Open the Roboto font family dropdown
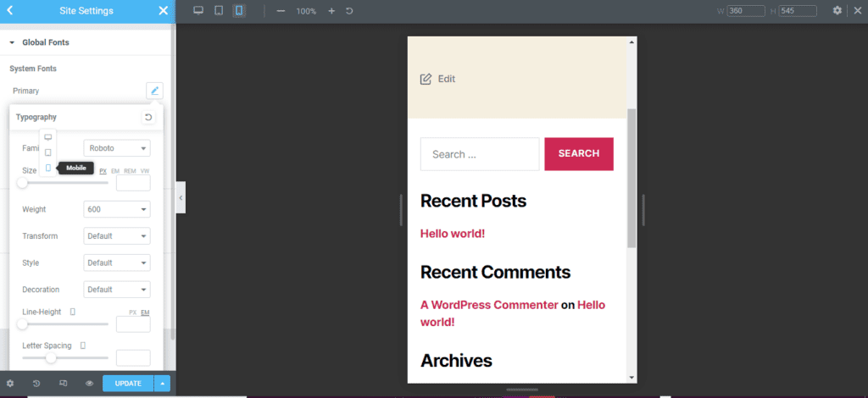Screen dimensions: 868x398 tap(117, 148)
